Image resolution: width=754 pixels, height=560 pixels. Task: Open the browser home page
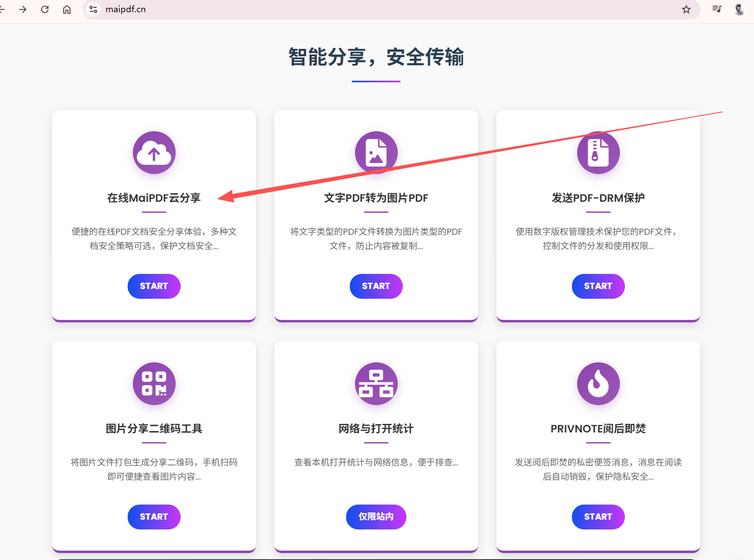tap(67, 9)
